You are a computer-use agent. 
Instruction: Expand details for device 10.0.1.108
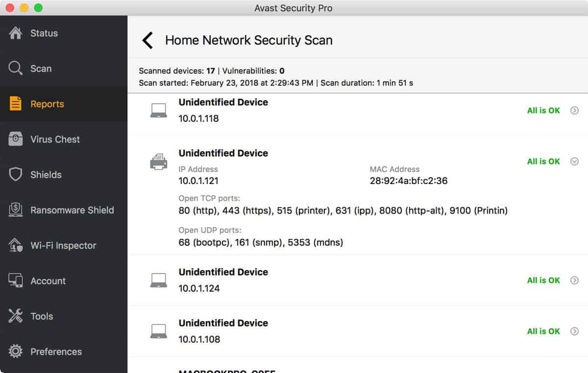[x=575, y=331]
